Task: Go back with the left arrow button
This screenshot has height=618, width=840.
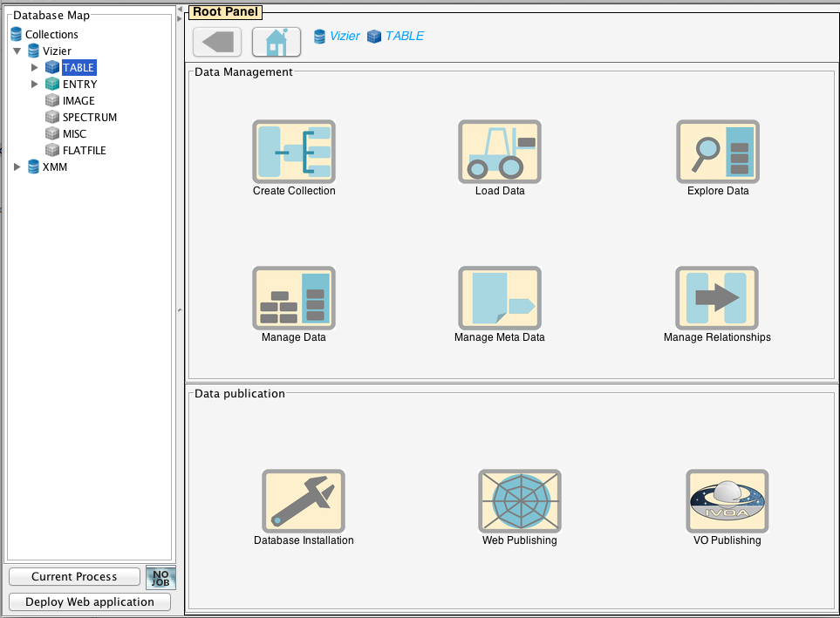Action: click(x=217, y=41)
